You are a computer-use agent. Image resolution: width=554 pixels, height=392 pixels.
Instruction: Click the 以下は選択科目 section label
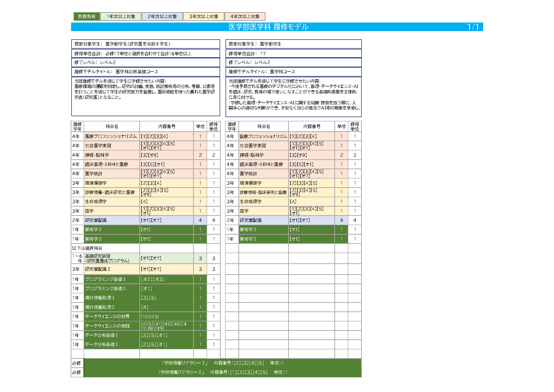point(87,248)
